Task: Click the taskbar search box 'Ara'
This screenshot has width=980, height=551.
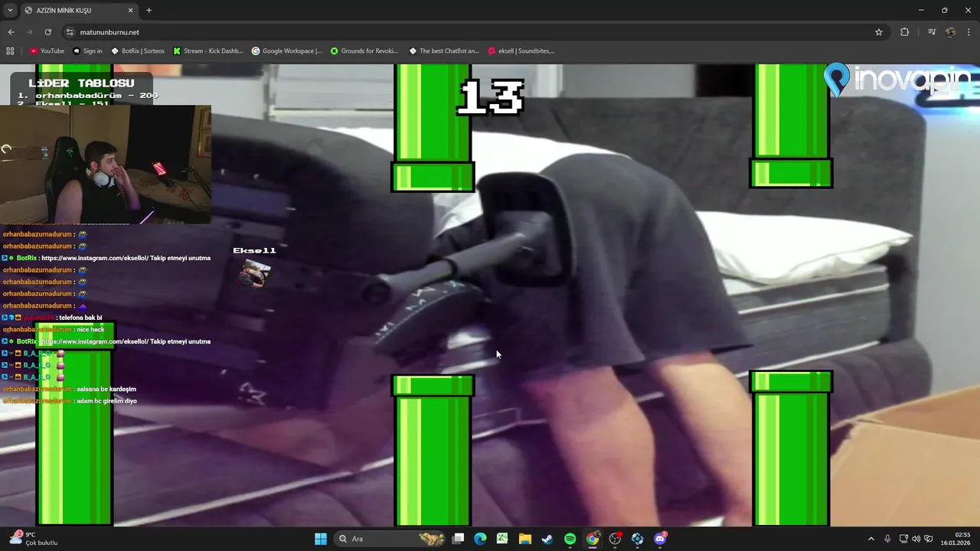Action: pos(392,539)
